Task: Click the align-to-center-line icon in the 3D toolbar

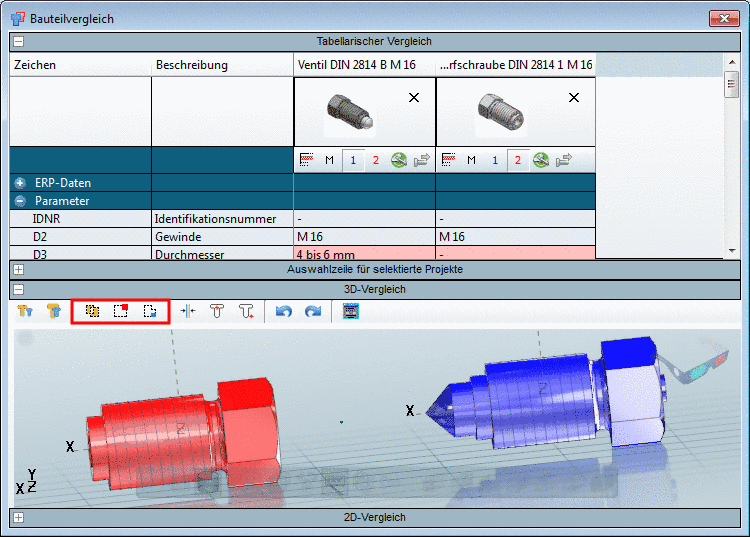Action: coord(188,311)
